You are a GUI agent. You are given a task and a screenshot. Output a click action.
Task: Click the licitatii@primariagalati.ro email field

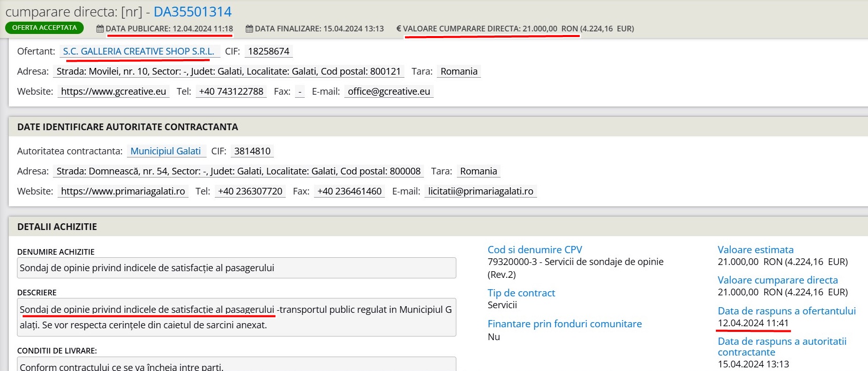pyautogui.click(x=480, y=191)
